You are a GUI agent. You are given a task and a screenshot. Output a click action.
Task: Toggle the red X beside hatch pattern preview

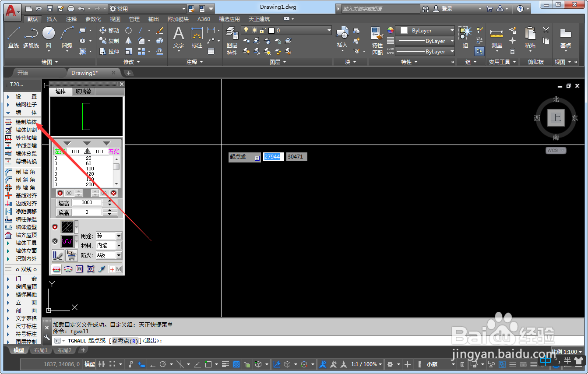(x=55, y=227)
